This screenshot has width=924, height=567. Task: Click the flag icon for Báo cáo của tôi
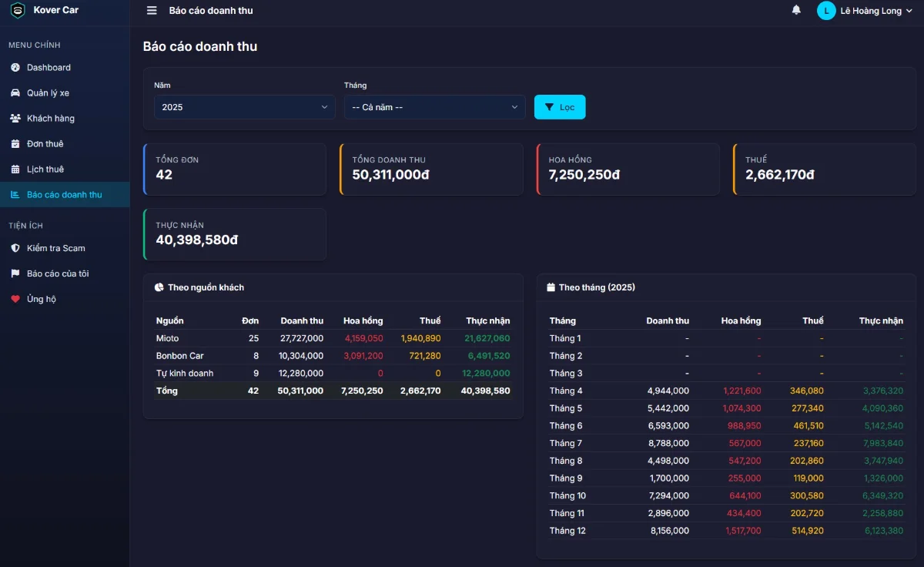click(x=15, y=273)
